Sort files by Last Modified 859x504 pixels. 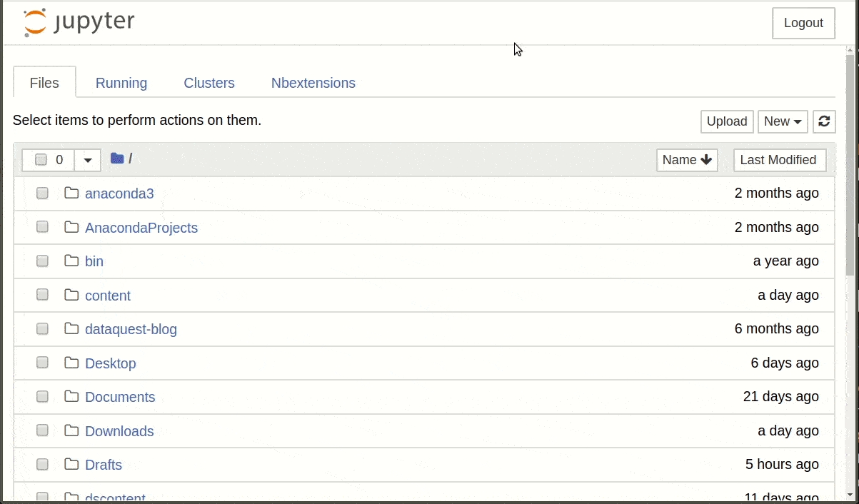click(779, 160)
